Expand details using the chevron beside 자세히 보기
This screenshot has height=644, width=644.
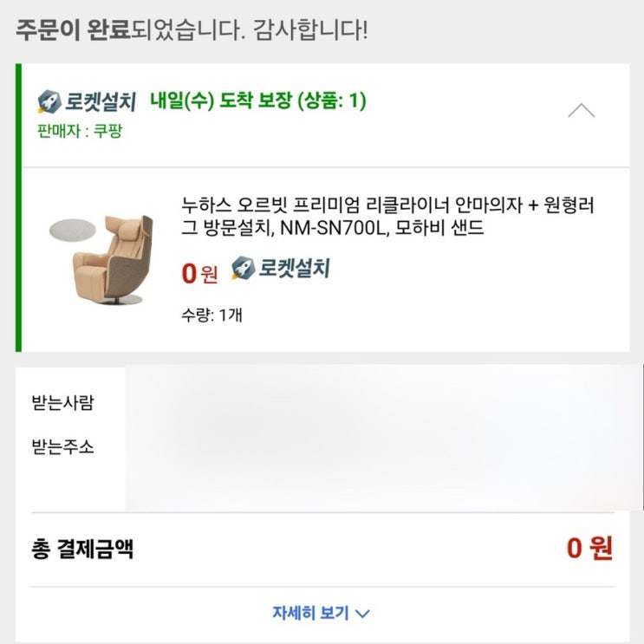pyautogui.click(x=363, y=614)
